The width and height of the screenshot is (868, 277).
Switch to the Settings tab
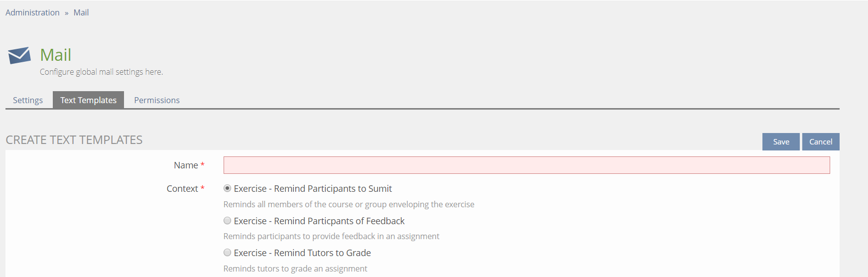pyautogui.click(x=28, y=100)
